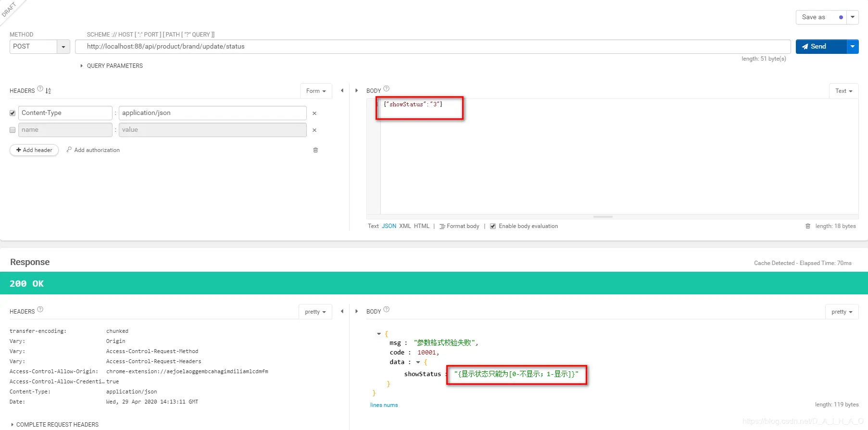Expand COMPLETE REQUEST HEADERS section
The height and width of the screenshot is (430, 868).
click(55, 425)
